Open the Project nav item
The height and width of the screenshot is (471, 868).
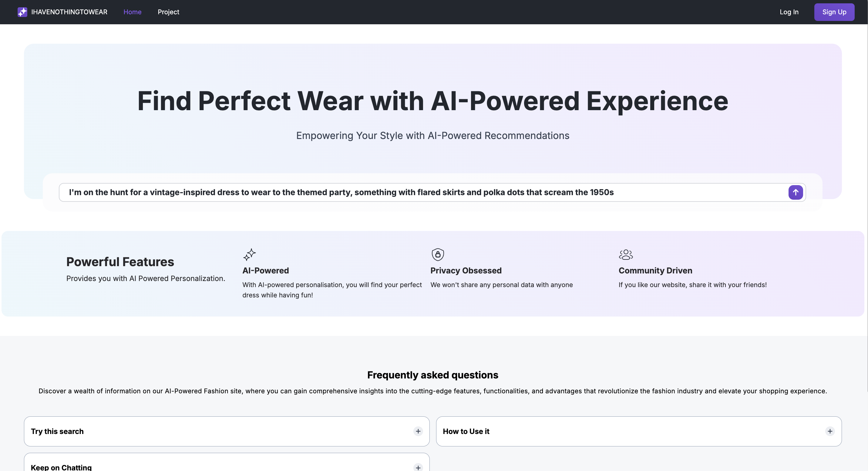point(168,12)
